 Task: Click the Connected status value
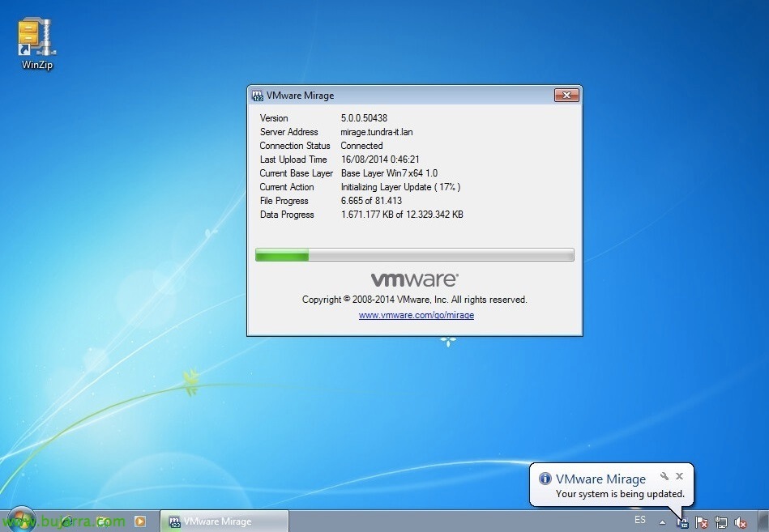pyautogui.click(x=361, y=146)
